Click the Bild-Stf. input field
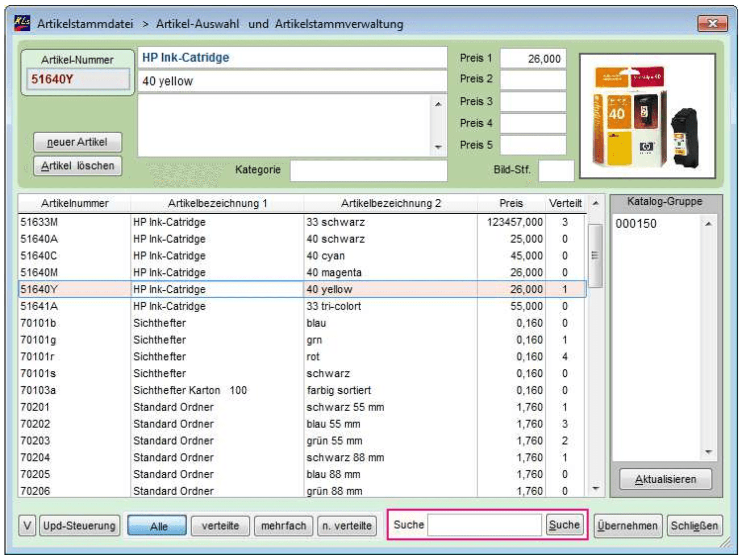742x560 pixels. point(556,170)
